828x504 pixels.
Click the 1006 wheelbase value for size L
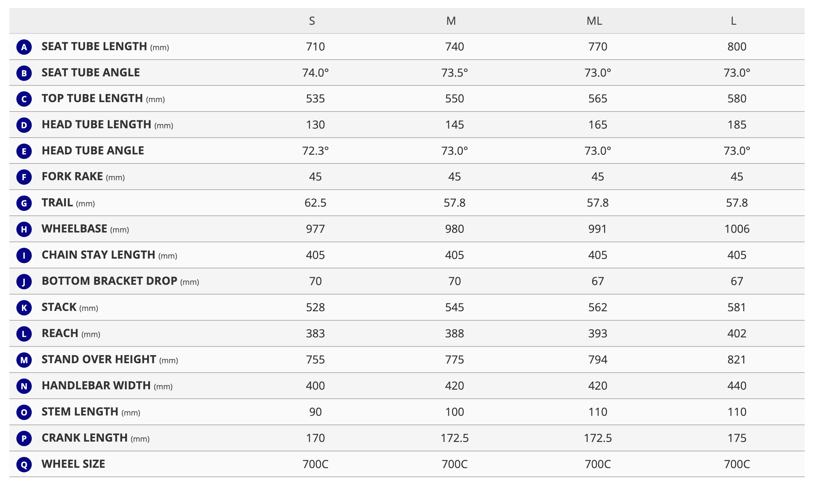pos(737,229)
